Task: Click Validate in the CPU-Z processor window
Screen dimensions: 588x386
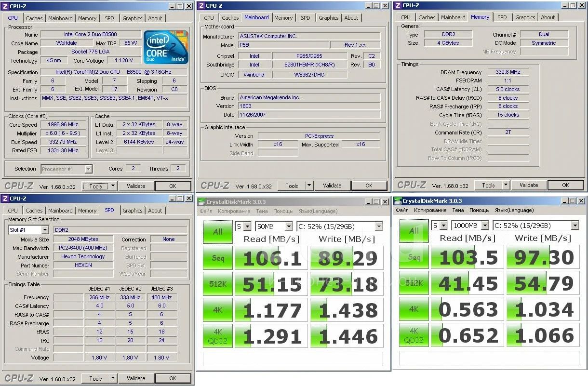Action: tap(136, 186)
